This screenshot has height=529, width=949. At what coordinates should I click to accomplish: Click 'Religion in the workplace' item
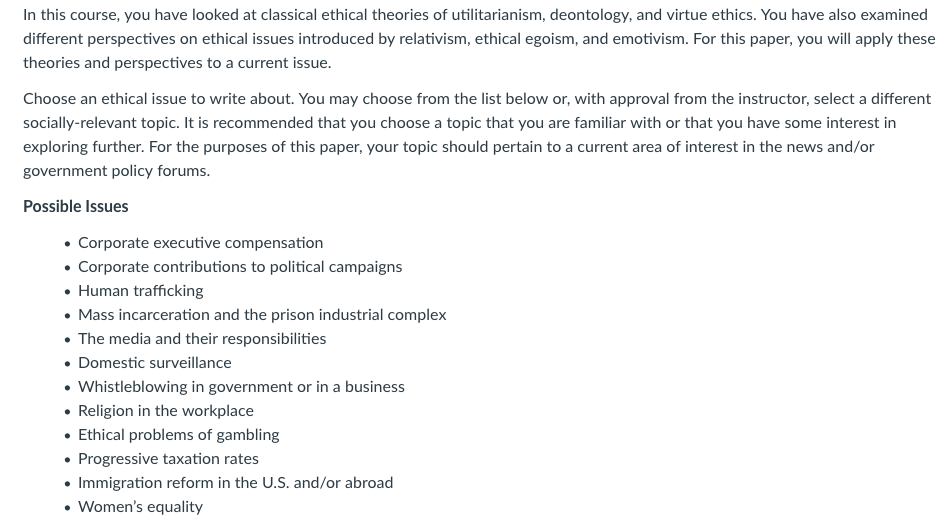166,411
